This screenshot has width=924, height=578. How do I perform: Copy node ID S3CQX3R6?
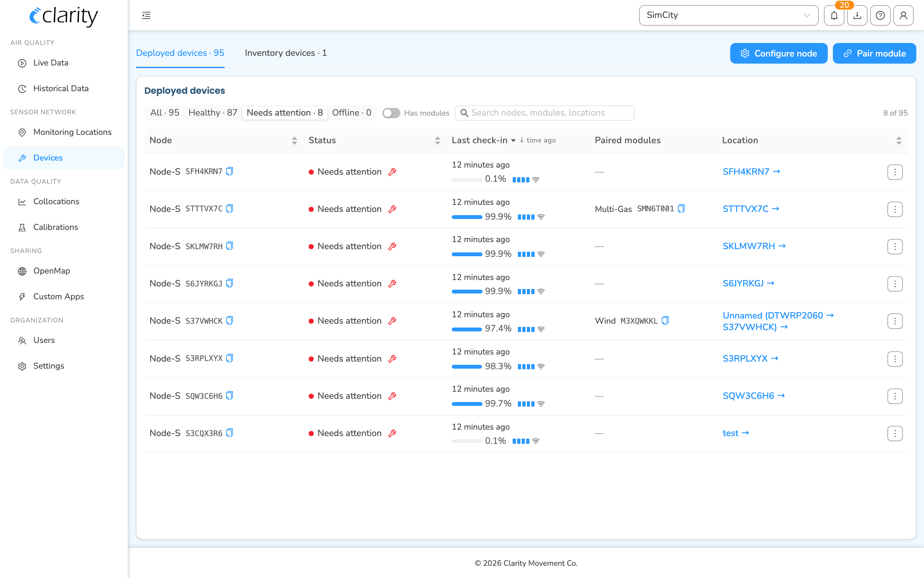(x=229, y=433)
